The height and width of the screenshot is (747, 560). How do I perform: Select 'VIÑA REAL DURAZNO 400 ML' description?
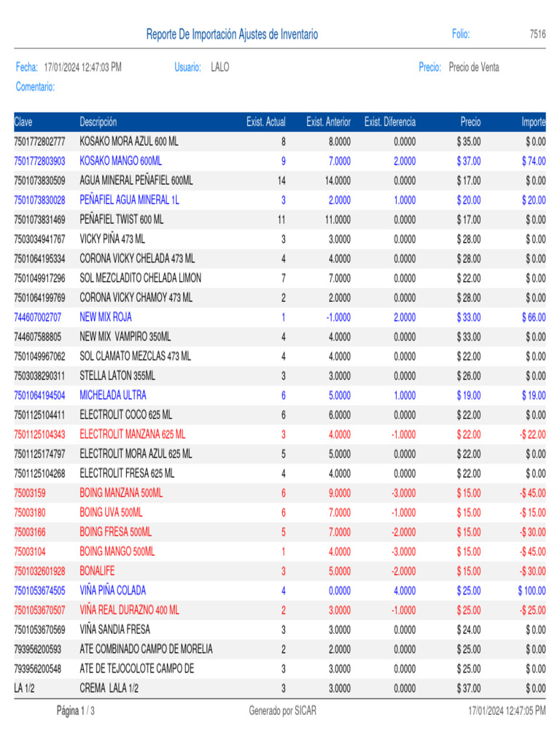pyautogui.click(x=130, y=611)
